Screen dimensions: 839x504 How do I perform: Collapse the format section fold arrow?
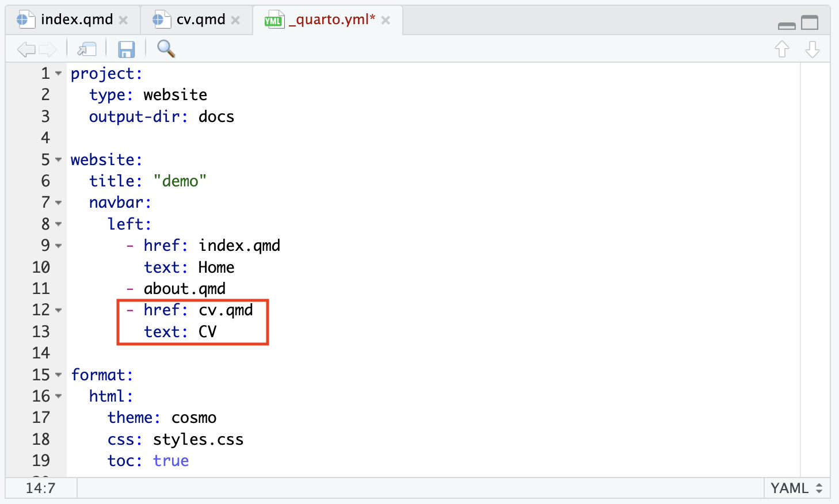pyautogui.click(x=59, y=375)
